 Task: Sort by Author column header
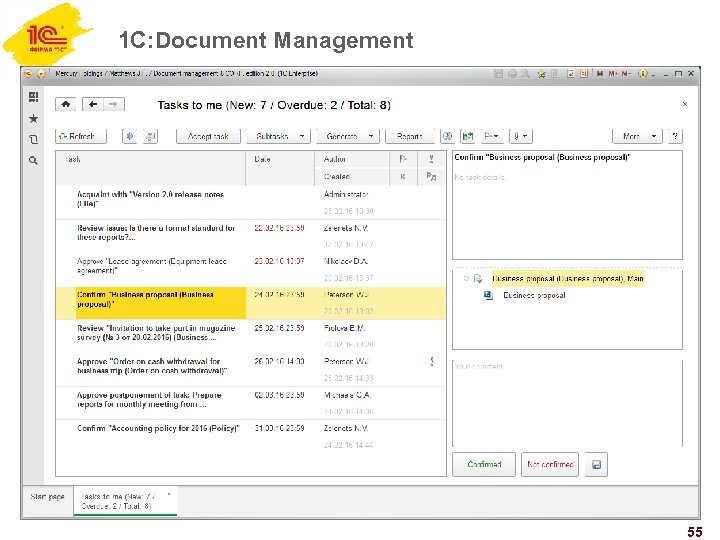coord(352,159)
